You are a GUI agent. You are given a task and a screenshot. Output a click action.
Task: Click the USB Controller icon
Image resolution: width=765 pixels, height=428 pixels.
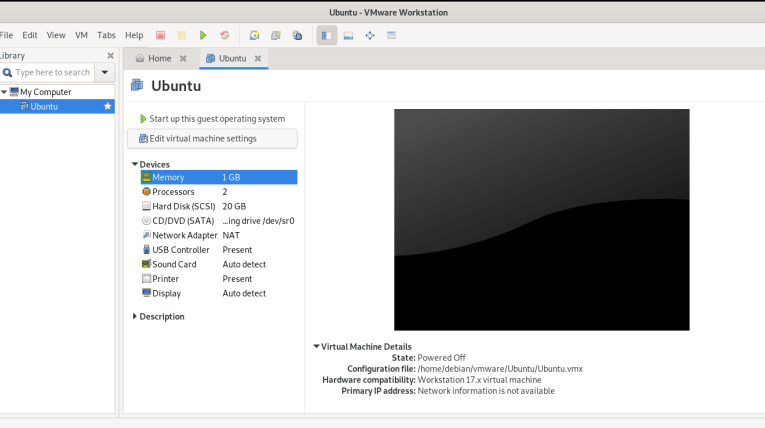(x=146, y=249)
